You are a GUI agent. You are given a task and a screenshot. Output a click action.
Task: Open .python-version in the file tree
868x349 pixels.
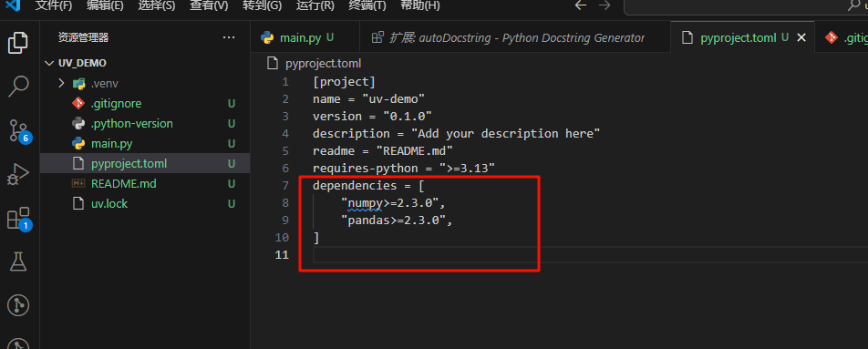[x=145, y=123]
